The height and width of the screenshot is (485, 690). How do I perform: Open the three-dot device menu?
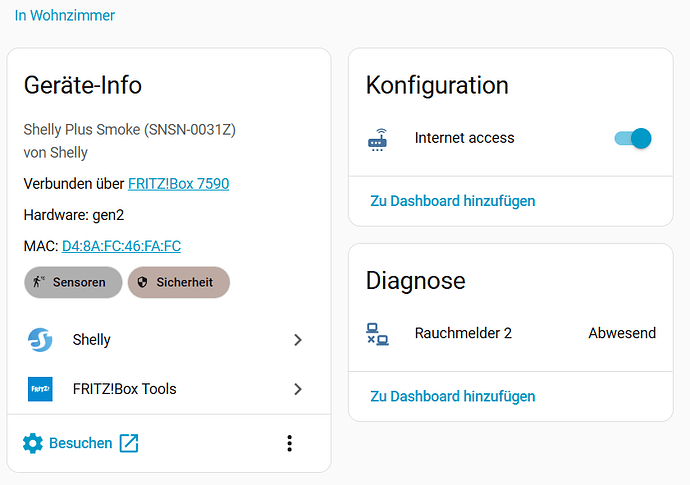click(290, 443)
